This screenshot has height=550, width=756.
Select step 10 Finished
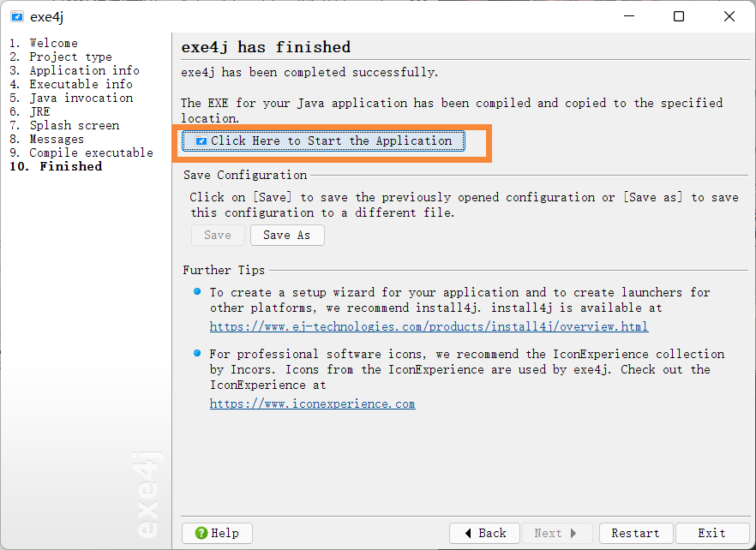(56, 166)
